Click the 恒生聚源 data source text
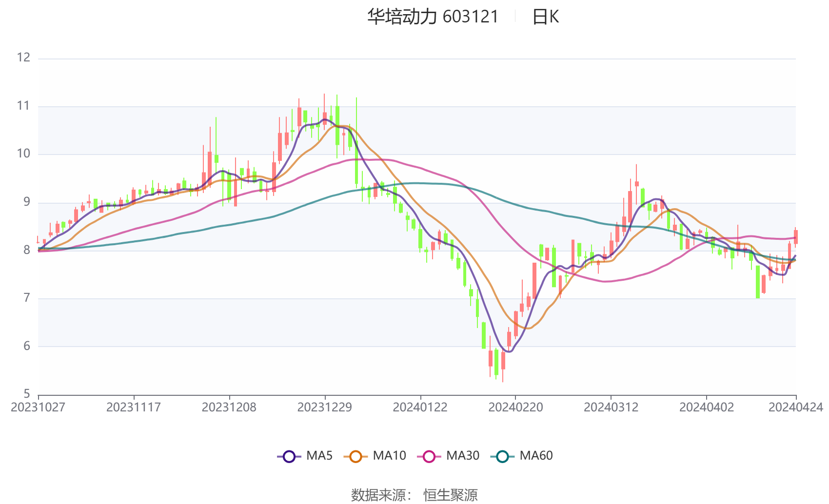The image size is (829, 504). pyautogui.click(x=450, y=495)
